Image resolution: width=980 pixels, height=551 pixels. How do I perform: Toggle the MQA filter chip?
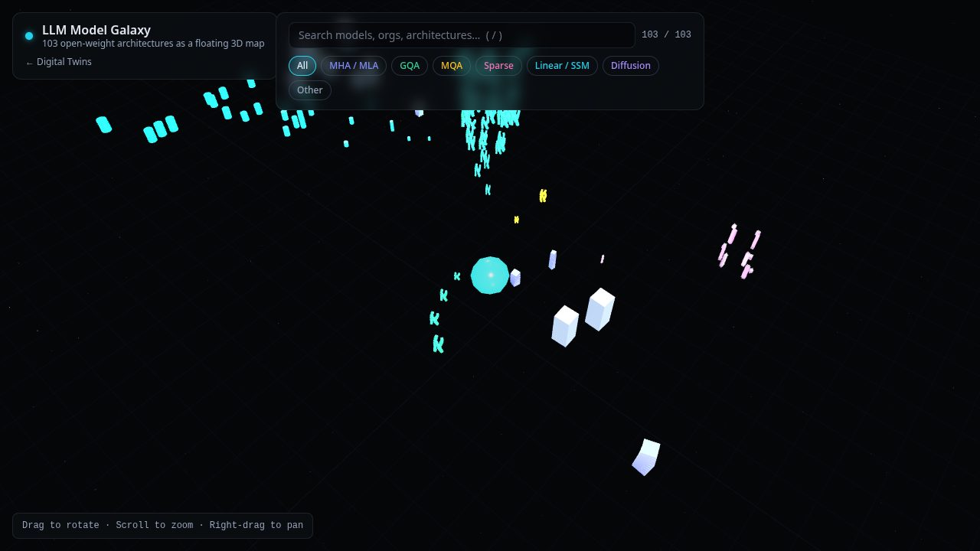pyautogui.click(x=452, y=66)
